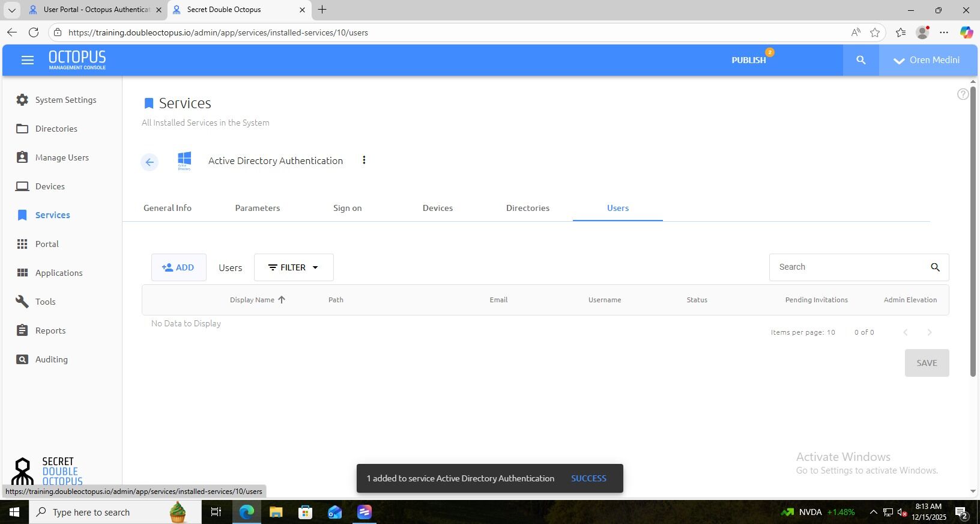
Task: Click the page vertical scrollbar
Action: (x=973, y=231)
